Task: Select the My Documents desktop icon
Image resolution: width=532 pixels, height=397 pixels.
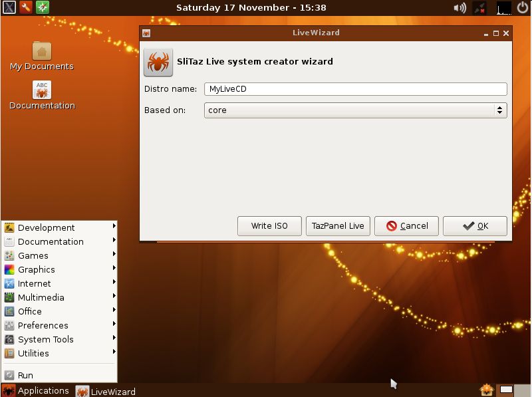Action: [42, 57]
